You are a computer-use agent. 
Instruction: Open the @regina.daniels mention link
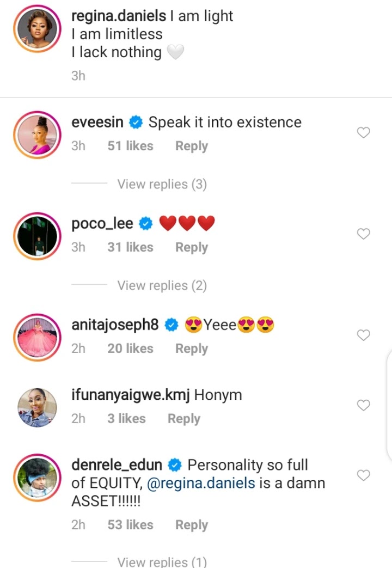click(x=201, y=483)
